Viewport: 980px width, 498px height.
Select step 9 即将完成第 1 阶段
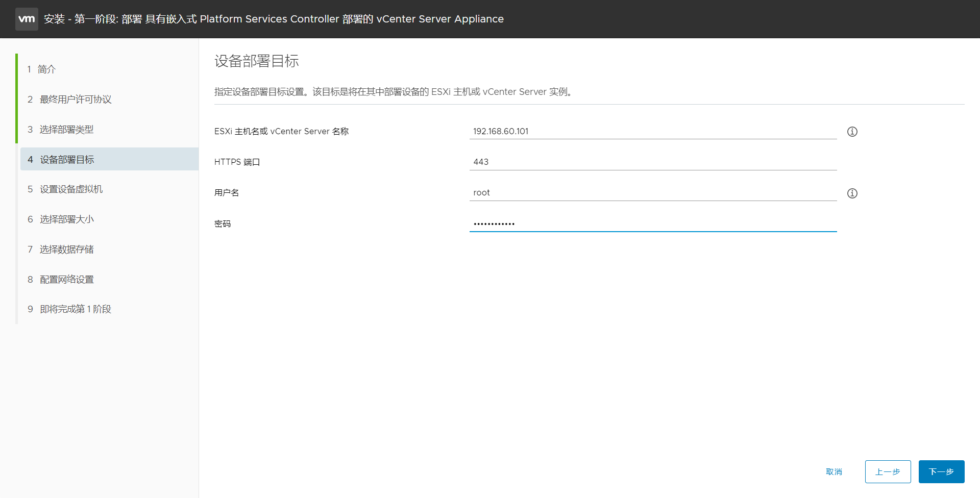click(x=69, y=309)
